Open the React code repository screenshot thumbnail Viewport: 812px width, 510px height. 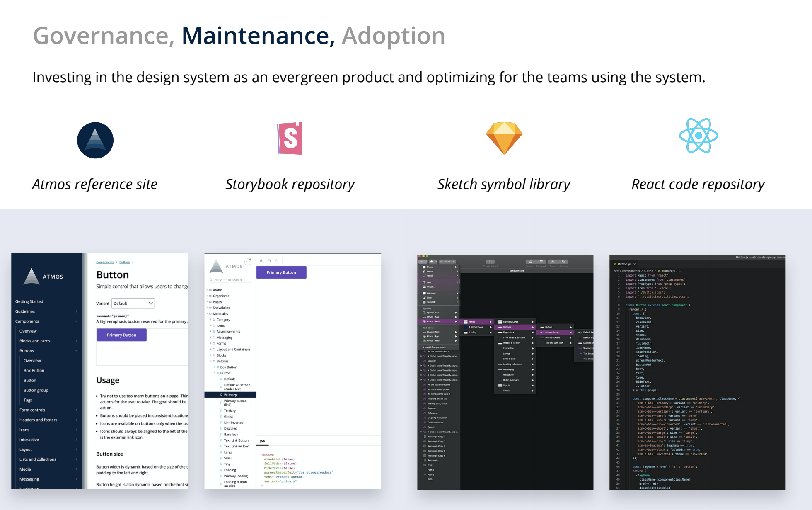coord(698,372)
